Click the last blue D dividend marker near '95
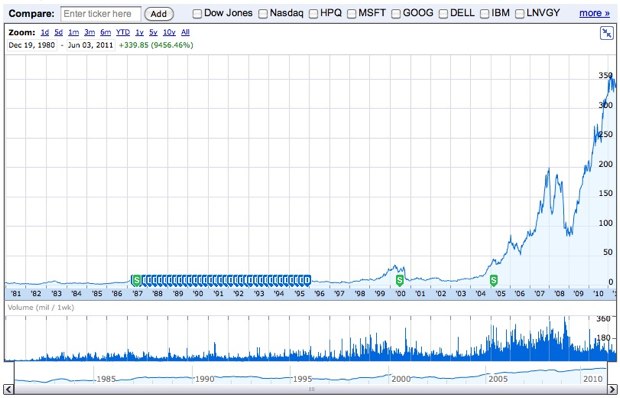The height and width of the screenshot is (398, 620). pos(307,280)
